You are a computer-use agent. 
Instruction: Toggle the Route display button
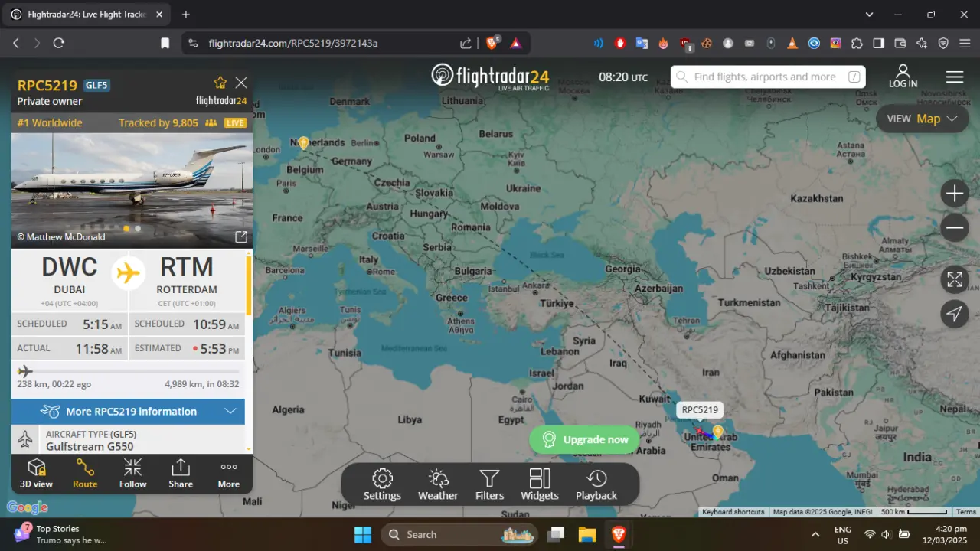(85, 473)
